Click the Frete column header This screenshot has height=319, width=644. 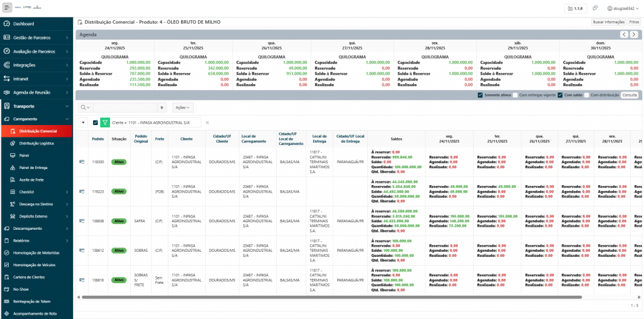pyautogui.click(x=159, y=139)
